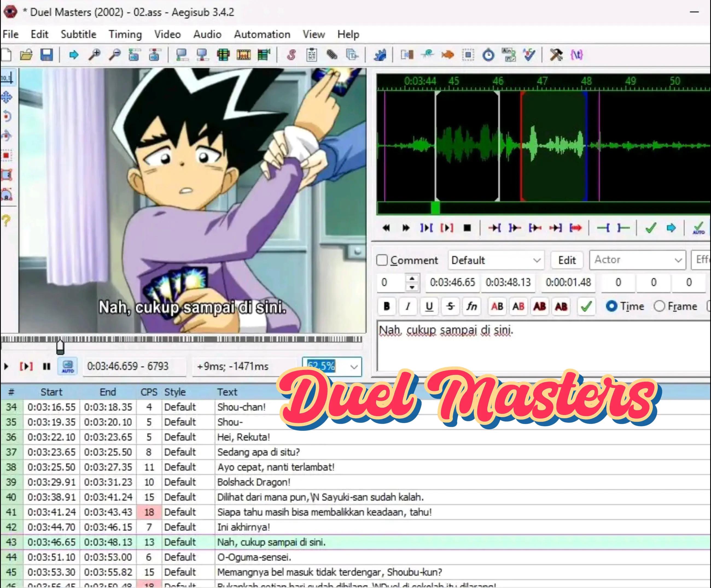Open the Default style dropdown

[496, 260]
